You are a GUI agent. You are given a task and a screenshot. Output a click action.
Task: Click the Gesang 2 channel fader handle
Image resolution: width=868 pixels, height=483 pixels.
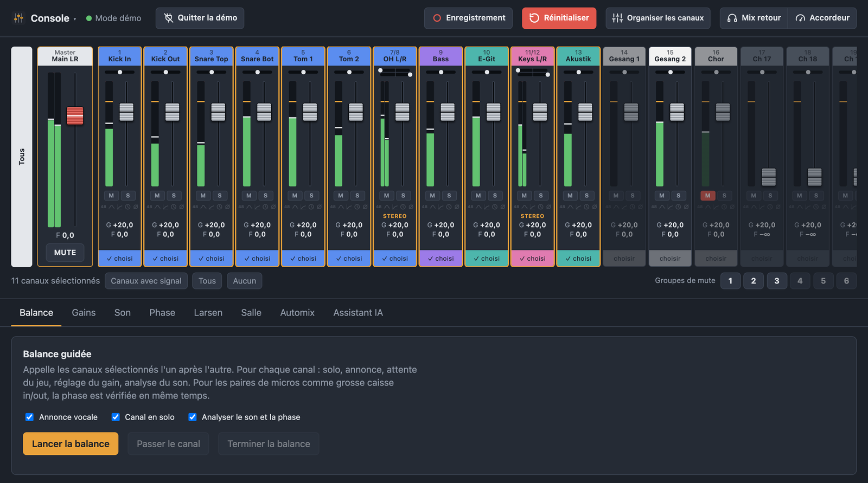point(677,112)
